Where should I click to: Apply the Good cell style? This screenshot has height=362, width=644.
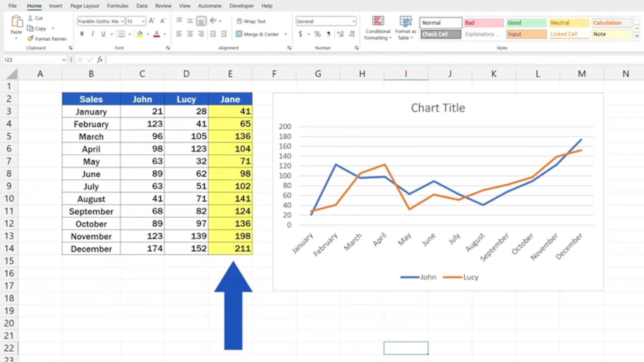pyautogui.click(x=526, y=22)
